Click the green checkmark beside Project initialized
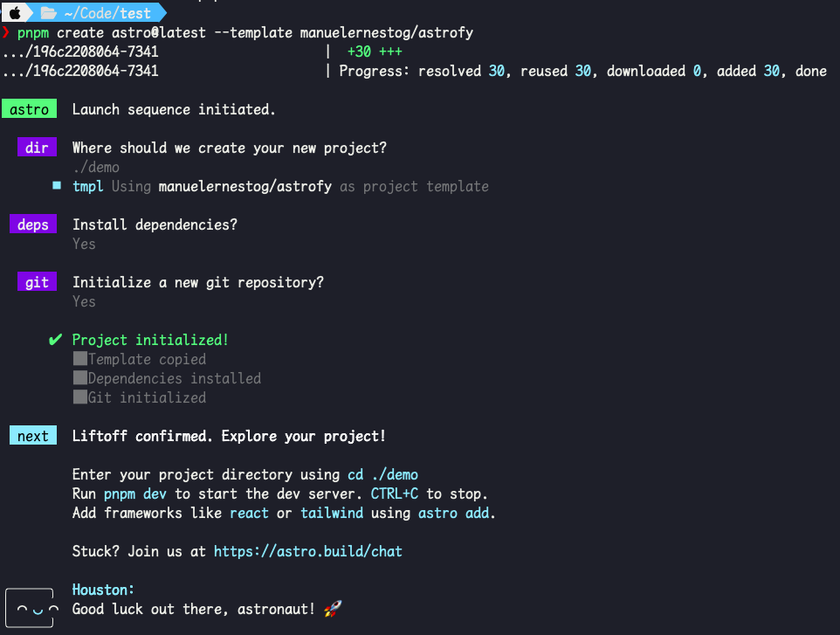The image size is (840, 635). tap(56, 340)
